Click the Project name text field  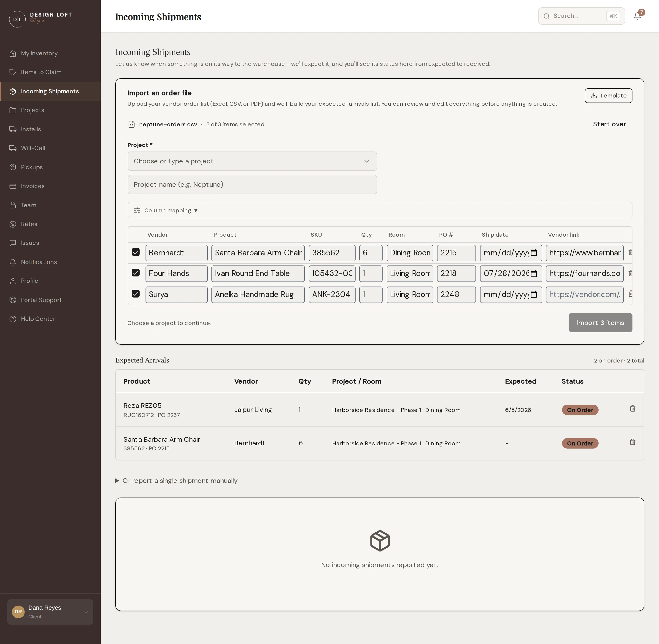coord(252,185)
